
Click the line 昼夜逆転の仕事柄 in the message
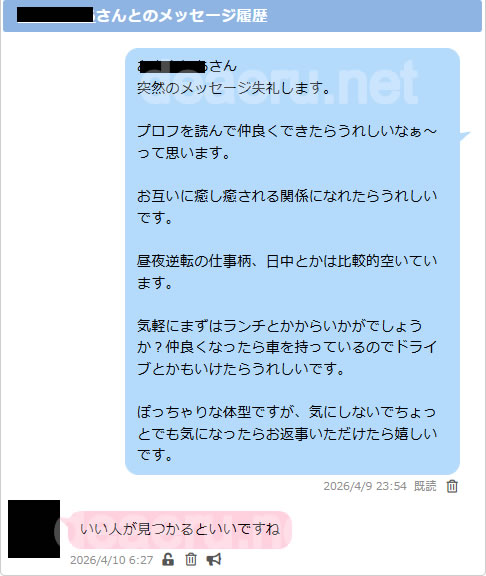pyautogui.click(x=287, y=272)
